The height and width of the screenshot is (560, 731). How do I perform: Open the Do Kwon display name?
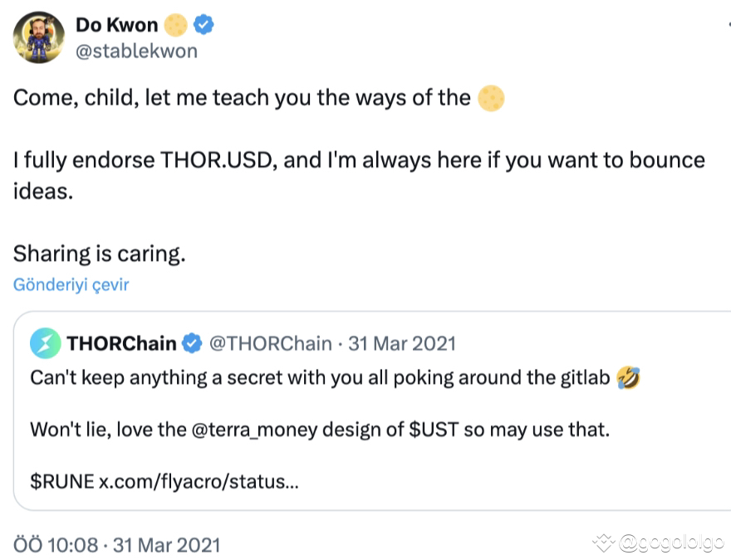[116, 26]
